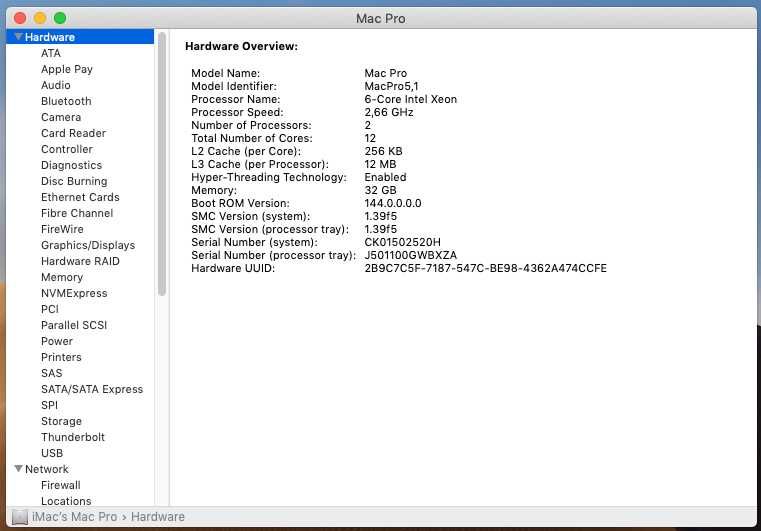761x531 pixels.
Task: Click the MacPro5,1 model identifier value
Action: 391,86
